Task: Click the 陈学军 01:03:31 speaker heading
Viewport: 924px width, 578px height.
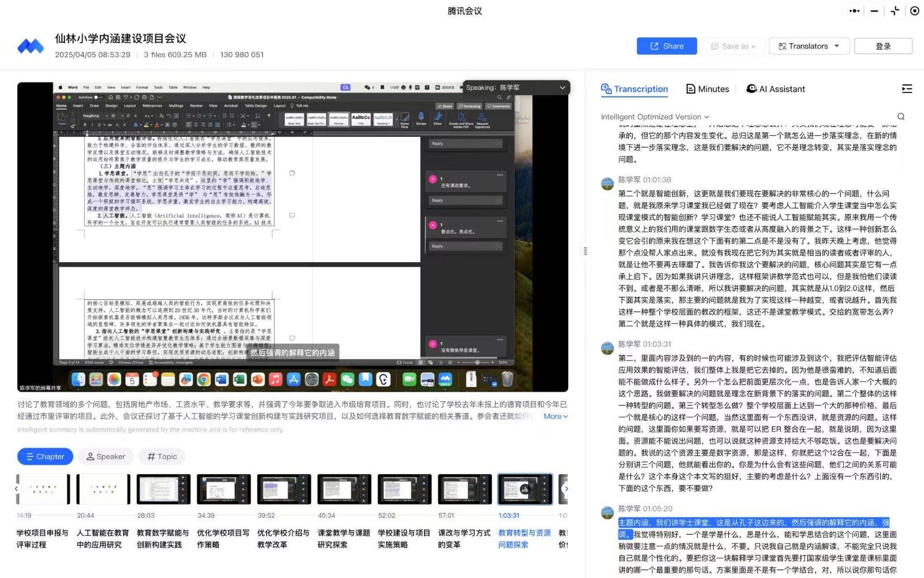Action: point(644,344)
